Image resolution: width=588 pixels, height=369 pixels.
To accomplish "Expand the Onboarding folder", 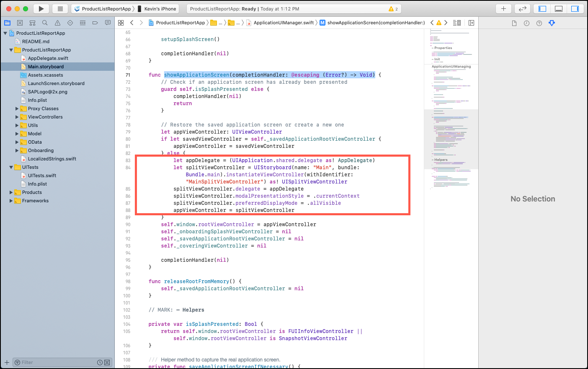I will point(17,150).
